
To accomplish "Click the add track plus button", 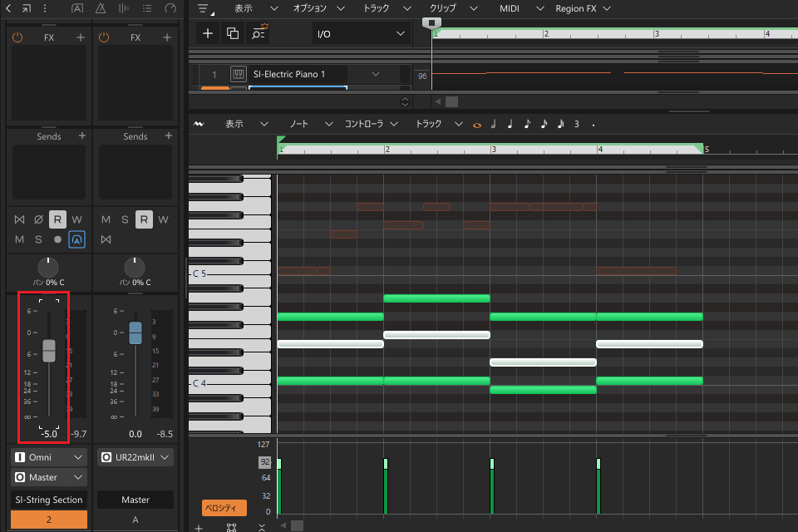I will tap(208, 33).
